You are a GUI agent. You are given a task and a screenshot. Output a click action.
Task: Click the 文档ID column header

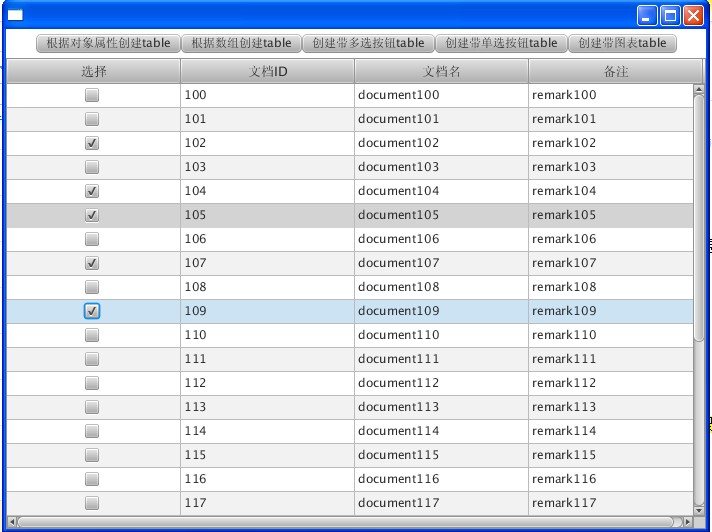267,71
